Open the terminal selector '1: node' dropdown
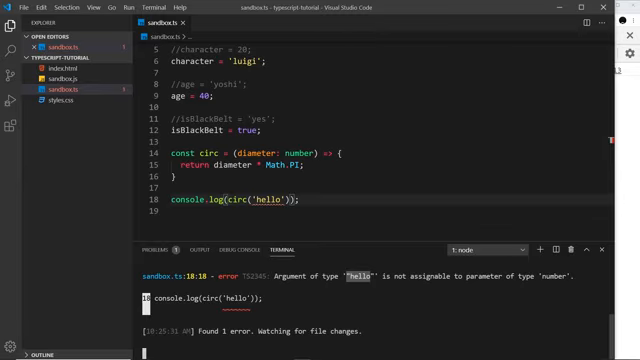 (488, 250)
